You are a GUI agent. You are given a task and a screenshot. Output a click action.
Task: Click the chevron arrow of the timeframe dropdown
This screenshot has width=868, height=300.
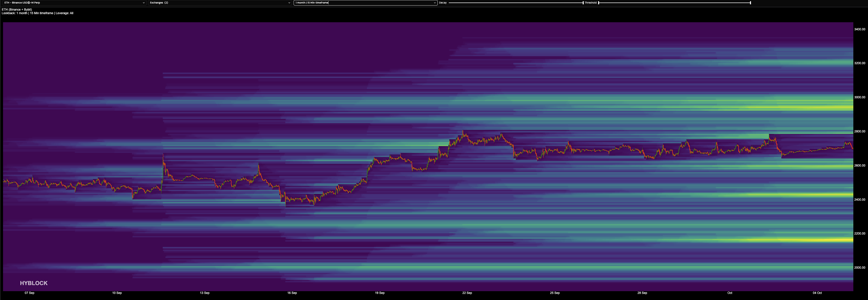[435, 3]
